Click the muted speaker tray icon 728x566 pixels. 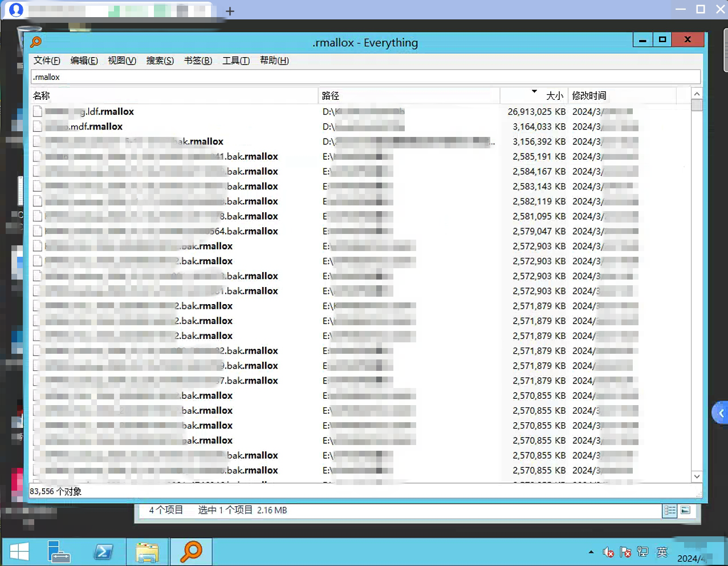pos(608,552)
